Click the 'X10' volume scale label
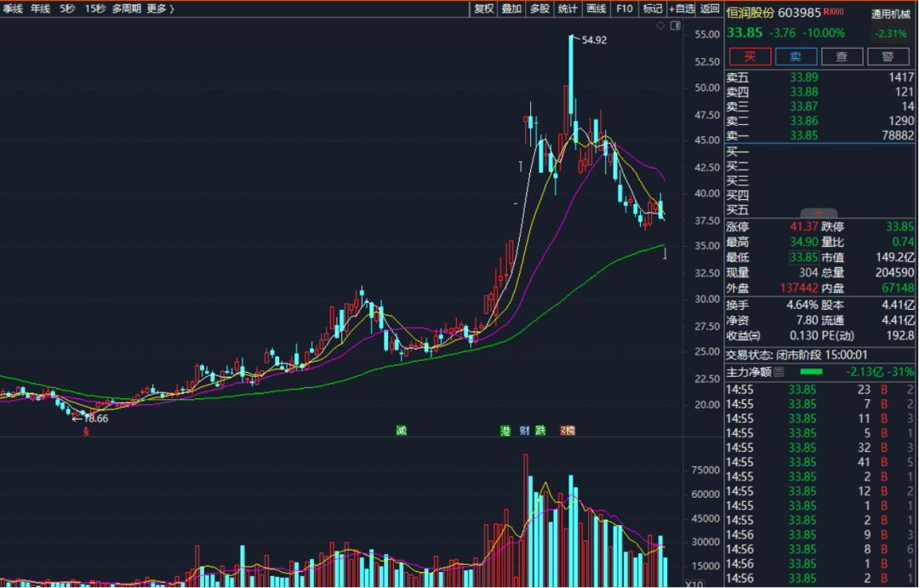 pyautogui.click(x=694, y=583)
